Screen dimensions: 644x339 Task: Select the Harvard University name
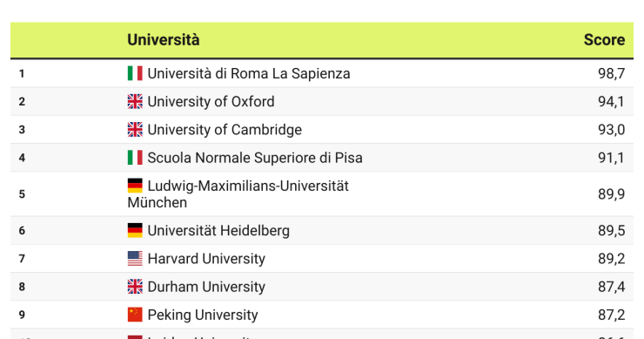[206, 258]
